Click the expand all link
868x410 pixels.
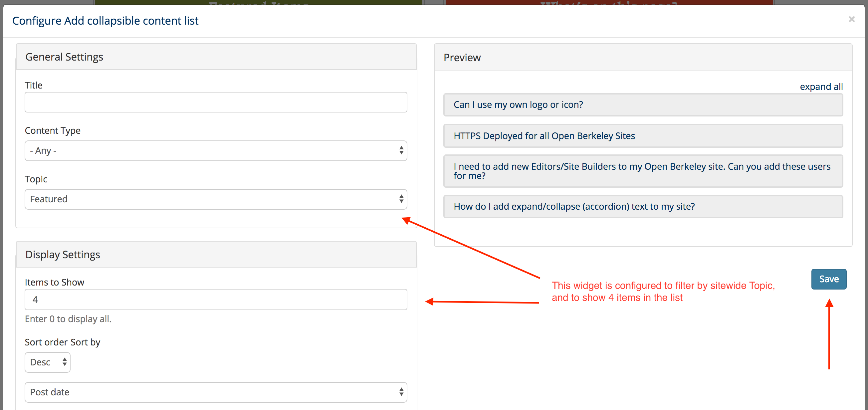(x=821, y=87)
